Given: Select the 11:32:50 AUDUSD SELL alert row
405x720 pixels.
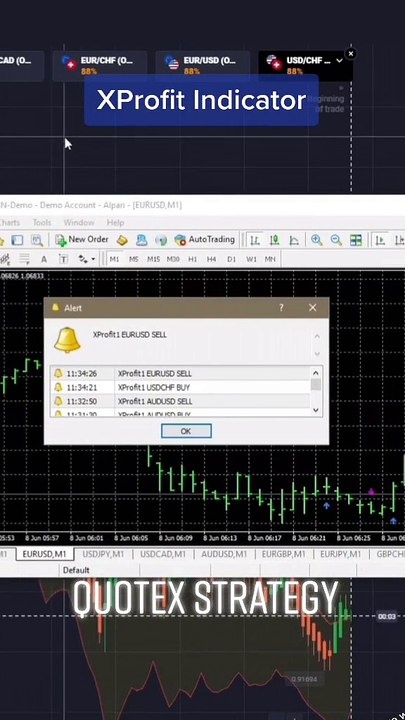Looking at the screenshot, I should pyautogui.click(x=180, y=401).
